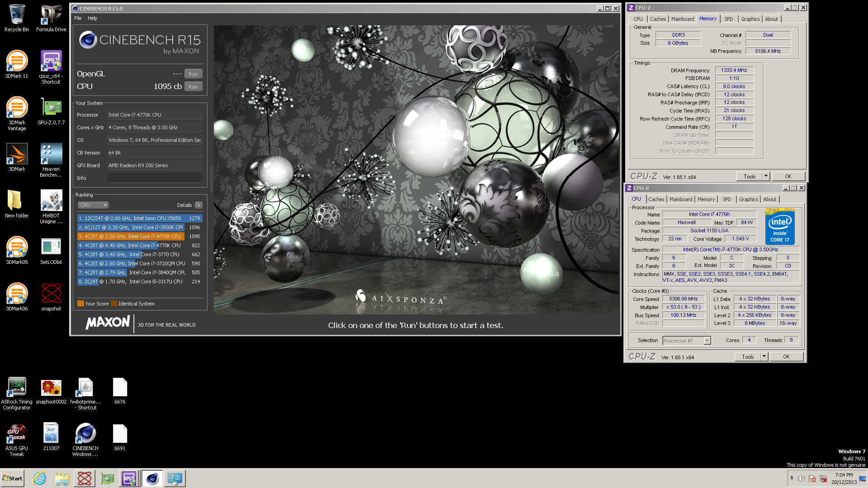Launch ASUS GPU Tweak icon

point(17,440)
